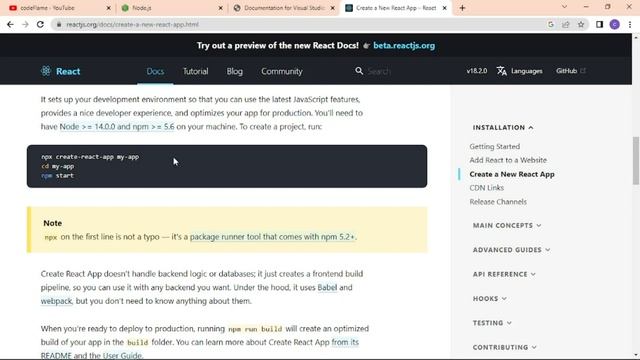The height and width of the screenshot is (360, 640).
Task: Switch to the Node.js tab
Action: pos(171,8)
